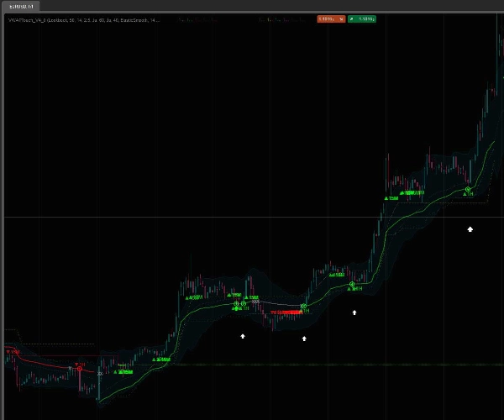Click the green 15M signal label near top right

pos(391,198)
